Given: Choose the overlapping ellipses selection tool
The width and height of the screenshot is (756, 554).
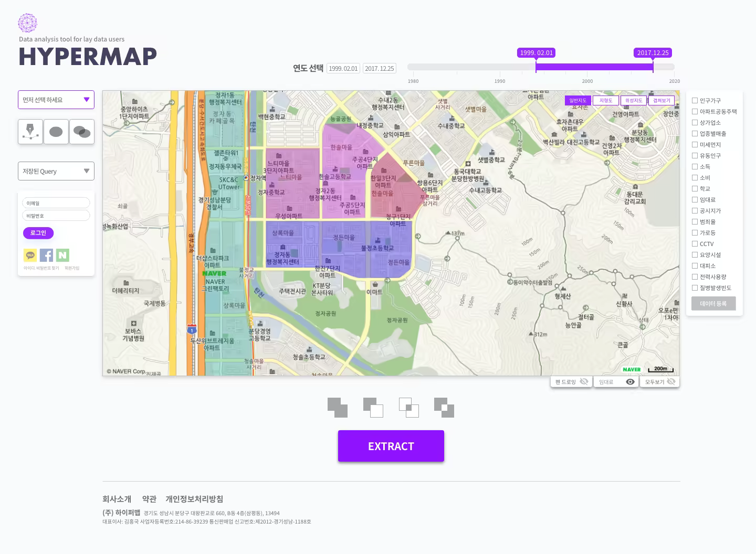Looking at the screenshot, I should (82, 132).
